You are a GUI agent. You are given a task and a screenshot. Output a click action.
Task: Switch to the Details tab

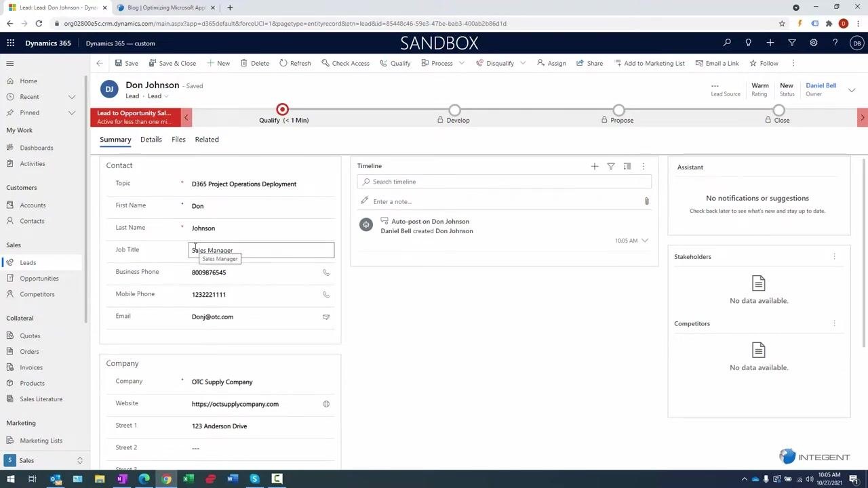coord(151,140)
